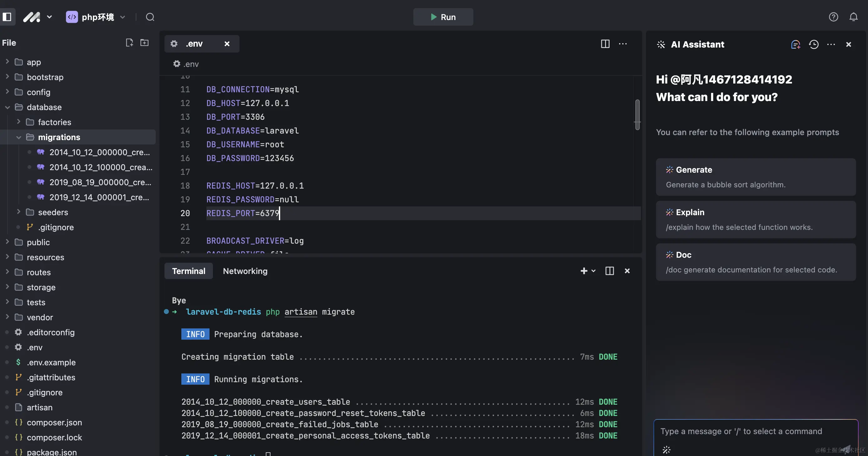
Task: Open more options for the editor
Action: point(623,44)
